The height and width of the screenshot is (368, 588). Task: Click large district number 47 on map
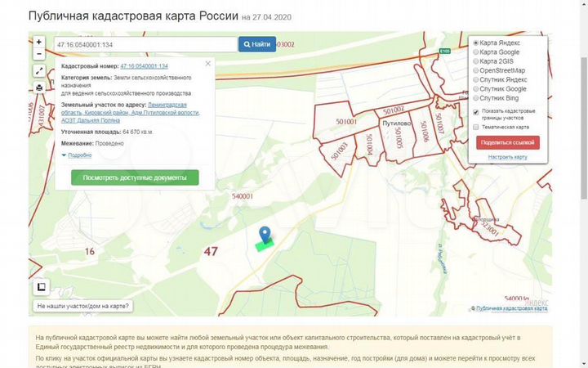[211, 251]
